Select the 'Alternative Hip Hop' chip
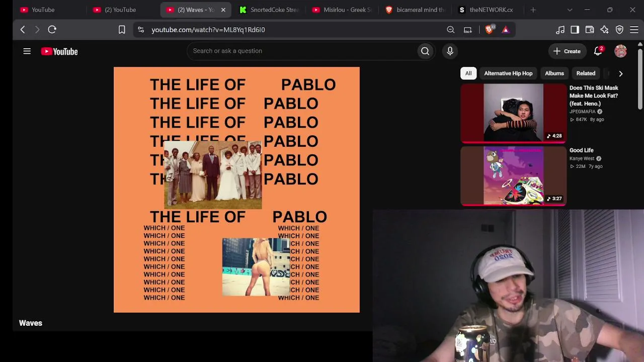 508,73
